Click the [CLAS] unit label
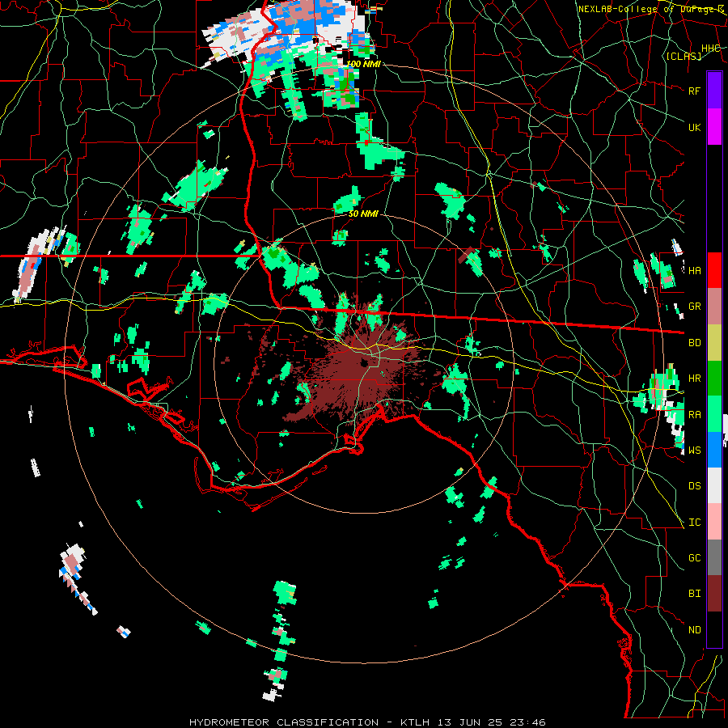 point(684,56)
